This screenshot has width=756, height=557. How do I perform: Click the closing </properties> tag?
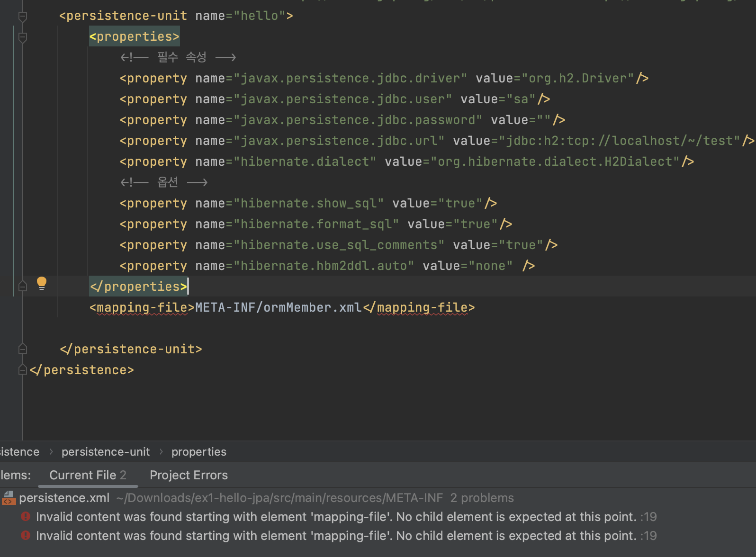click(x=138, y=287)
